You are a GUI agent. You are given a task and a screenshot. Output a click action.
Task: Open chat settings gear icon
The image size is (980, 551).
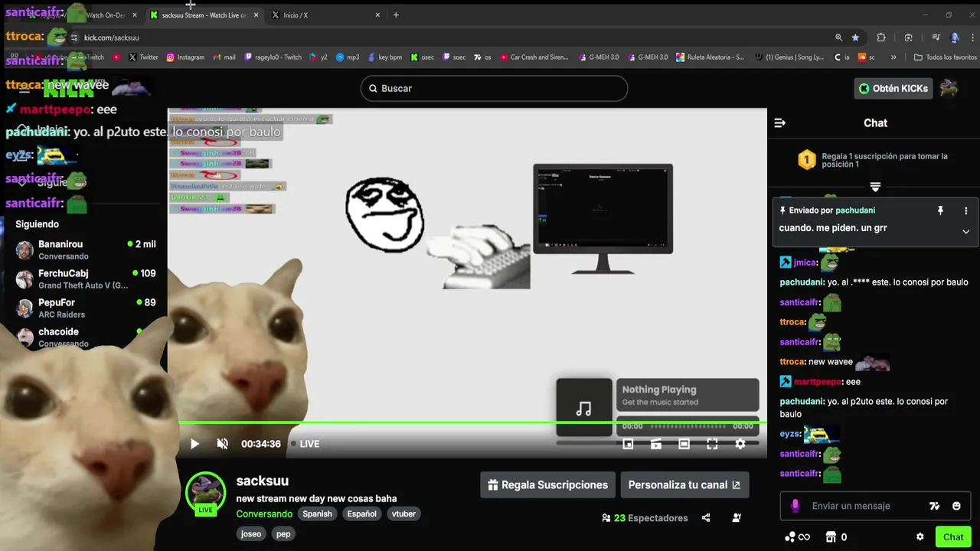pyautogui.click(x=920, y=537)
